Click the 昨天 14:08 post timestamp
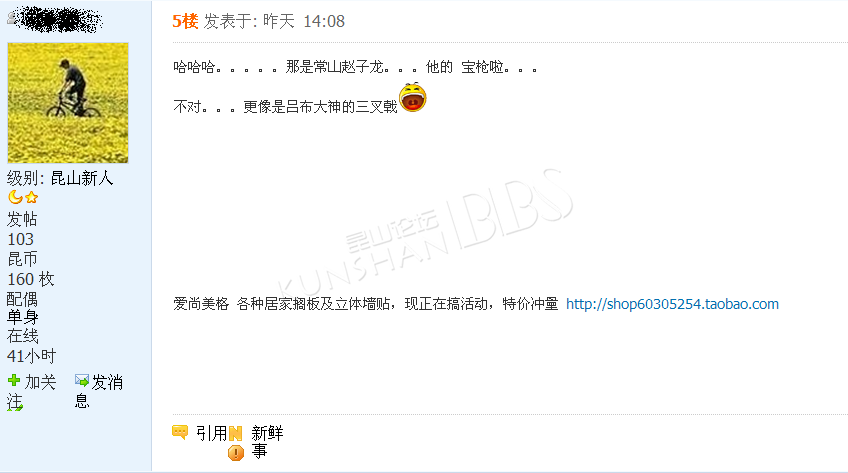The image size is (848, 473). (304, 21)
